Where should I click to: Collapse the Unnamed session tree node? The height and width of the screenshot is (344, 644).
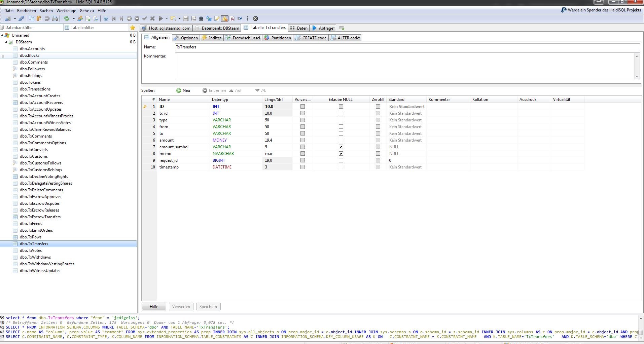pyautogui.click(x=2, y=35)
